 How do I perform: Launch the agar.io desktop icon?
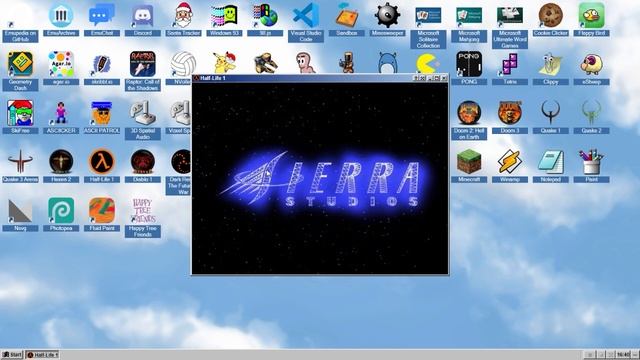tap(61, 67)
